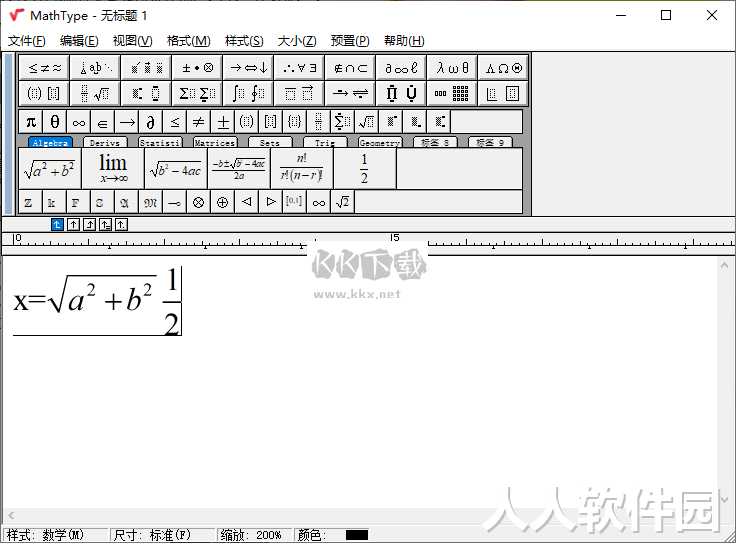Open the matrix templates palette
This screenshot has height=543, width=736.
[452, 93]
